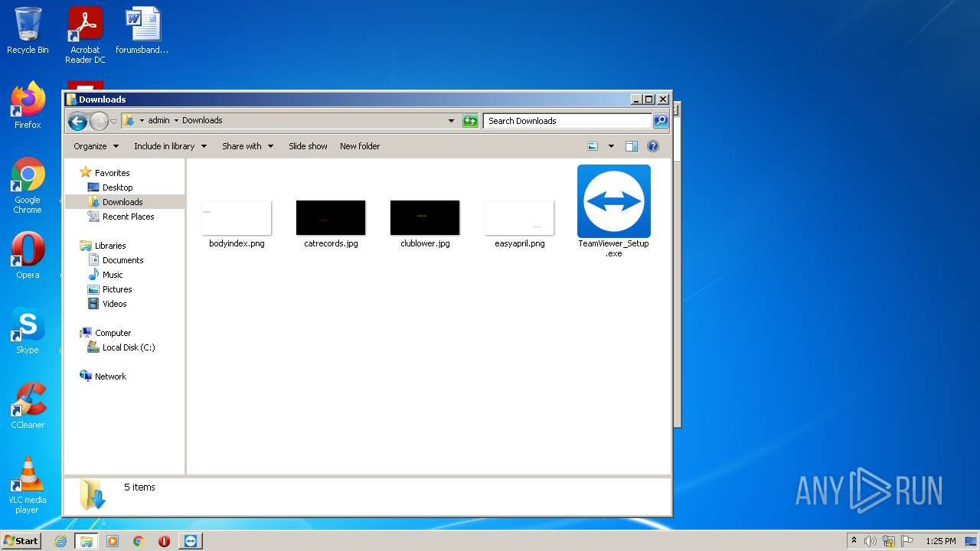Expand the admin breadcrumb arrow
Viewport: 980px width, 551px height.
tap(176, 120)
